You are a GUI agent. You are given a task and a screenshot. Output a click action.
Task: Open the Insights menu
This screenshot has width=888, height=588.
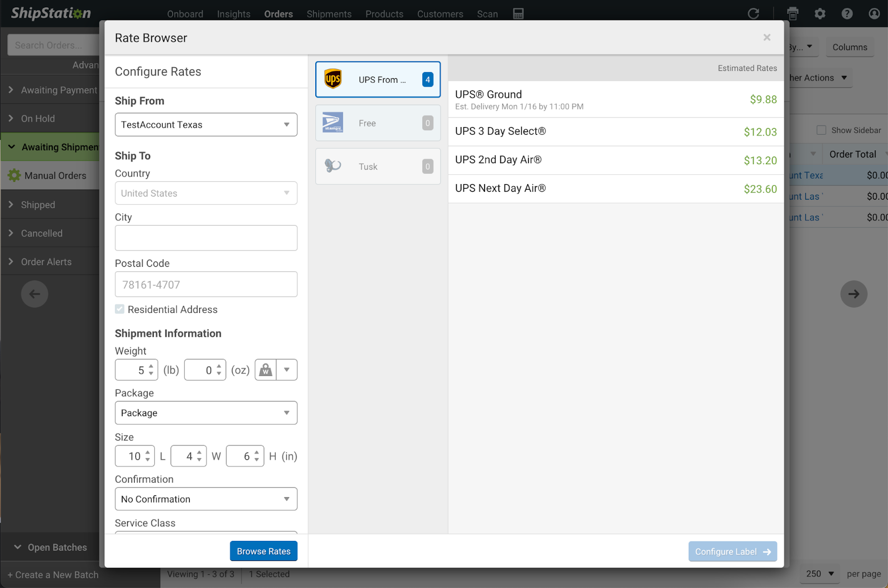click(x=234, y=14)
